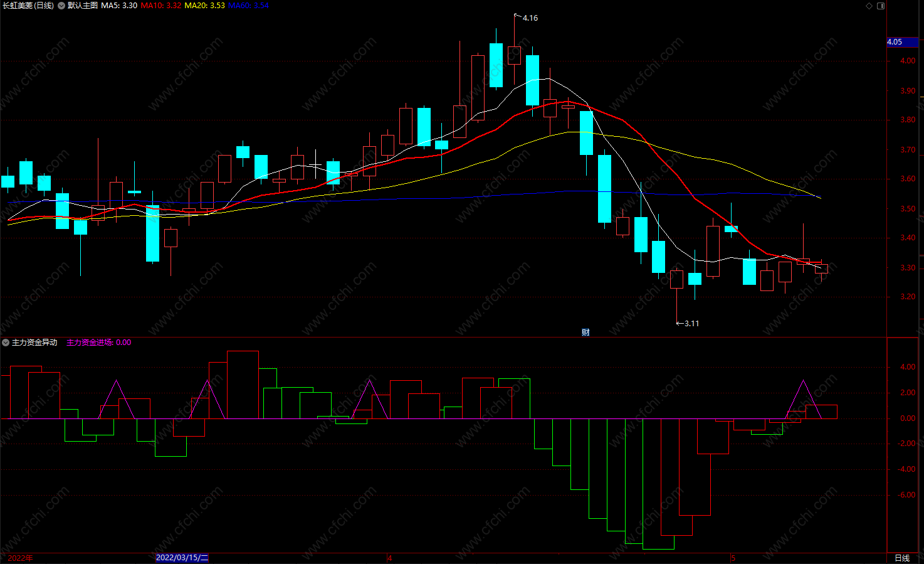Click the 财 finance marker below the candles
Viewport: 924px width, 564px height.
[x=585, y=333]
